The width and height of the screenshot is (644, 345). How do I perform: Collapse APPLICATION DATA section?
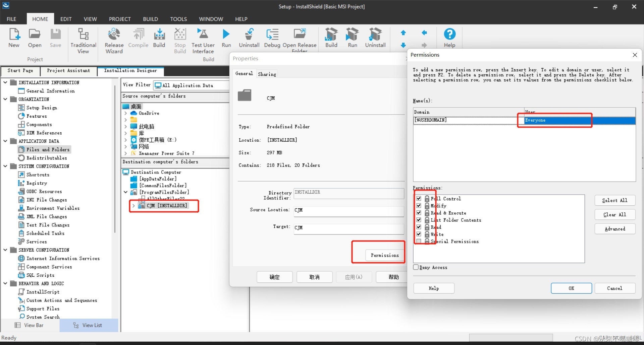(5, 141)
